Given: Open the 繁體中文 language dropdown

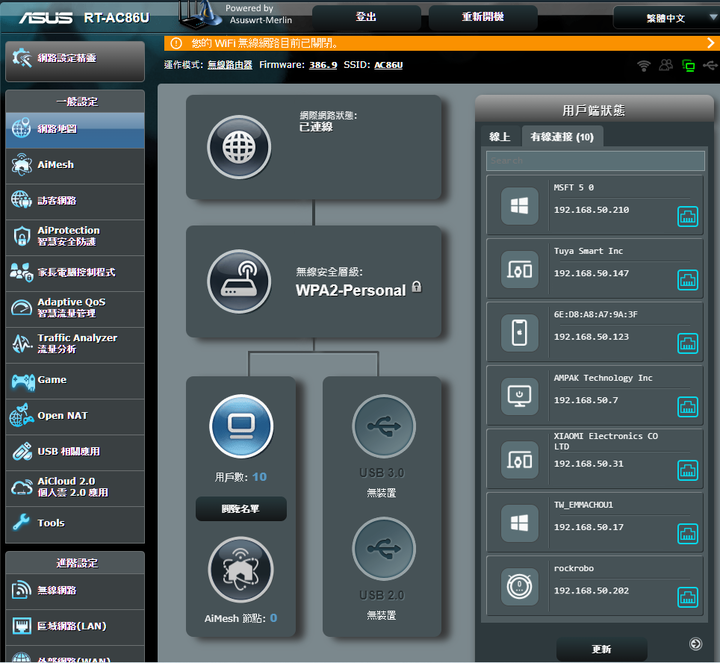Looking at the screenshot, I should tap(666, 18).
